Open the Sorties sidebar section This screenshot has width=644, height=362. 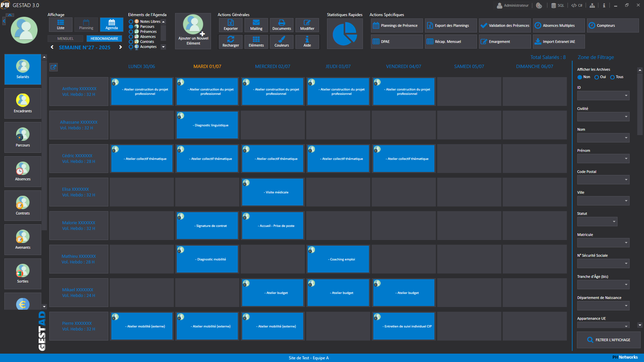point(23,274)
